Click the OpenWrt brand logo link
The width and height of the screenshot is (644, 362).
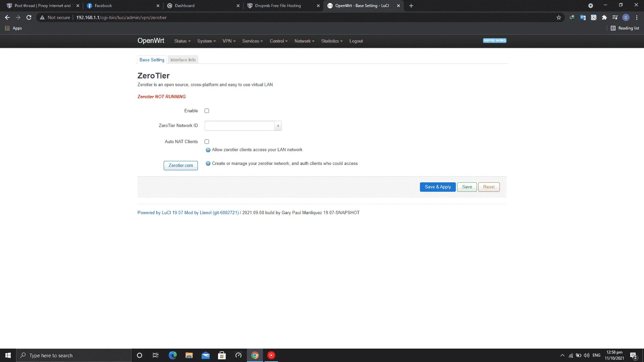click(151, 41)
